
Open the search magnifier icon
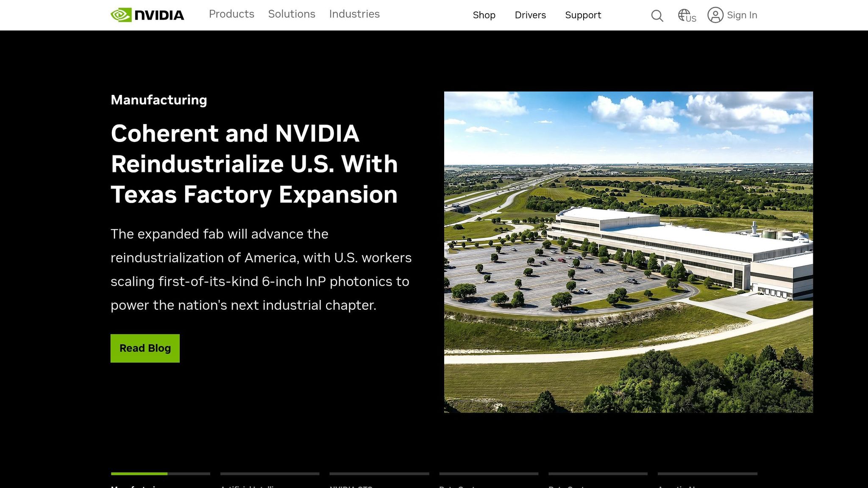[657, 16]
